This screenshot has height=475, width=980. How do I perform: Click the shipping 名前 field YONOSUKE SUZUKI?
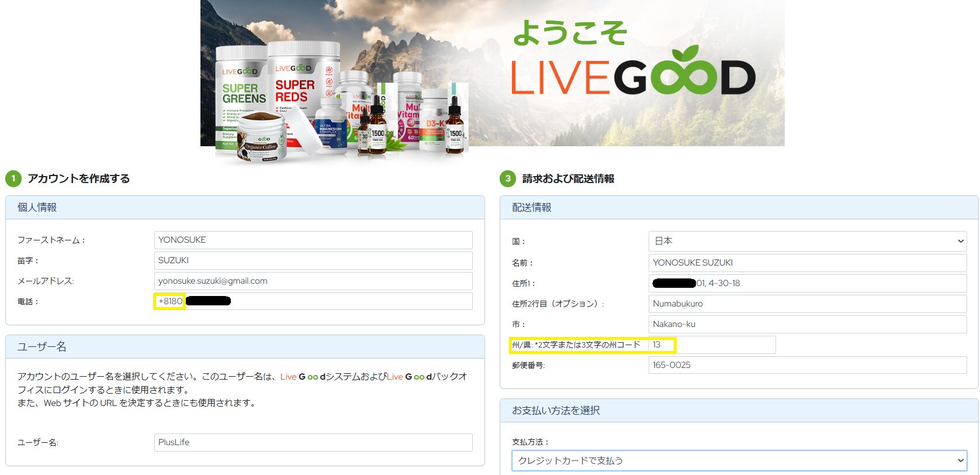[808, 263]
